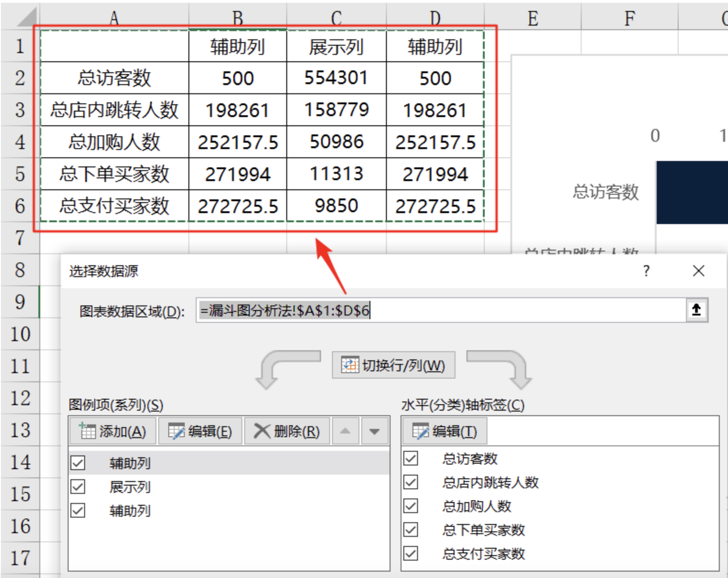728x578 pixels.
Task: Close the 选择数据源 dialog
Action: [698, 271]
